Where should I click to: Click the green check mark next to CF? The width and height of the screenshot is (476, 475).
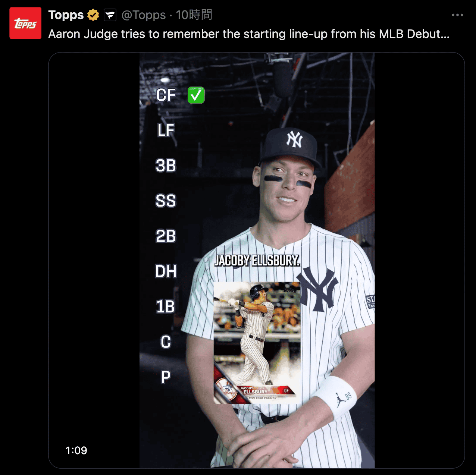coord(196,95)
